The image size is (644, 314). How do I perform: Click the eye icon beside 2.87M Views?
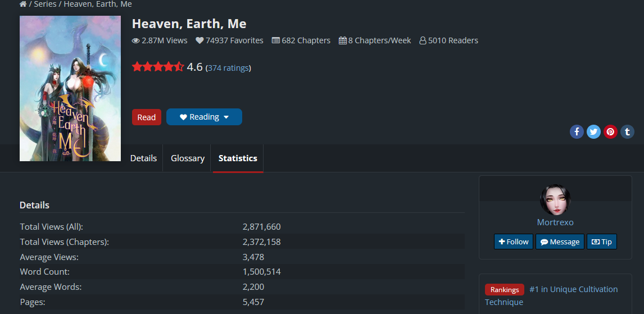(135, 40)
